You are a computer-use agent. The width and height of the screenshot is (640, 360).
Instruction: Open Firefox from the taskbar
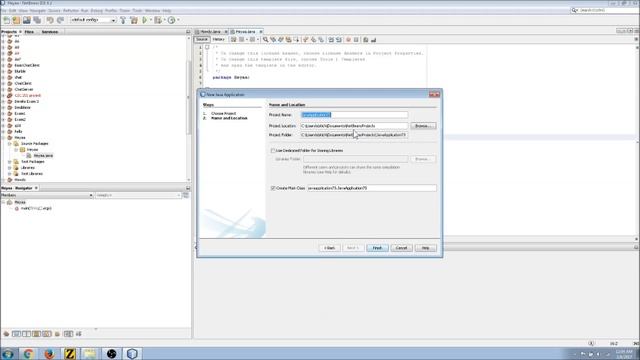click(49, 353)
